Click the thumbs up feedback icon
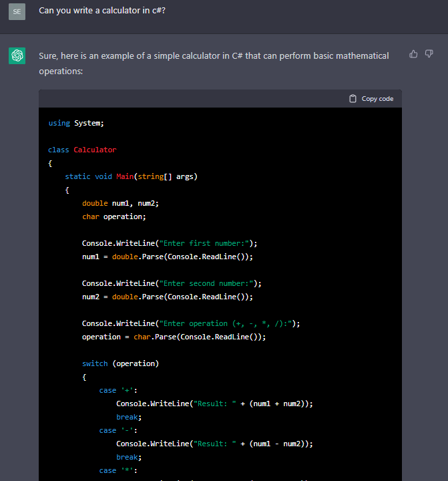 pos(413,54)
